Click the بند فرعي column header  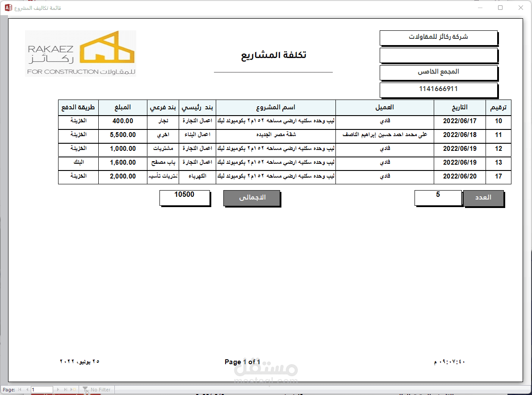click(x=163, y=108)
